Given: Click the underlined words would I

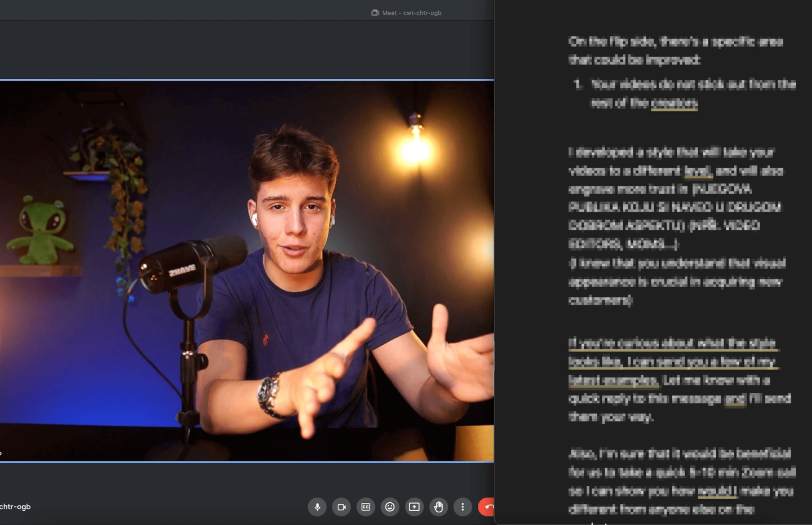Looking at the screenshot, I should point(717,491).
